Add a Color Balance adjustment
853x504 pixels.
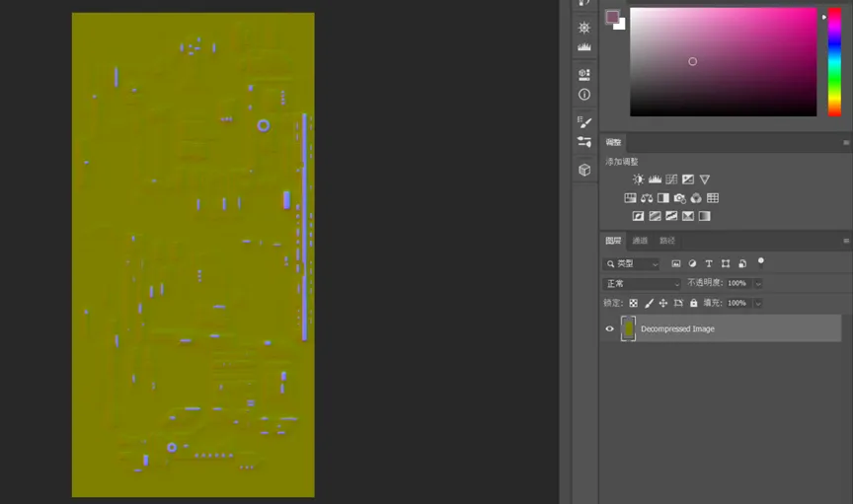(647, 198)
